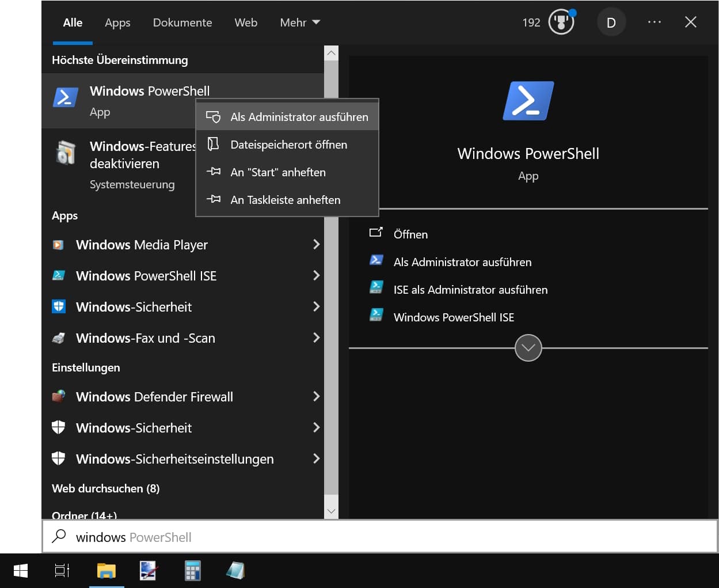The width and height of the screenshot is (719, 588).
Task: Click the folder icon beside 'Dateispeicherort öffnen'
Action: pyautogui.click(x=213, y=143)
